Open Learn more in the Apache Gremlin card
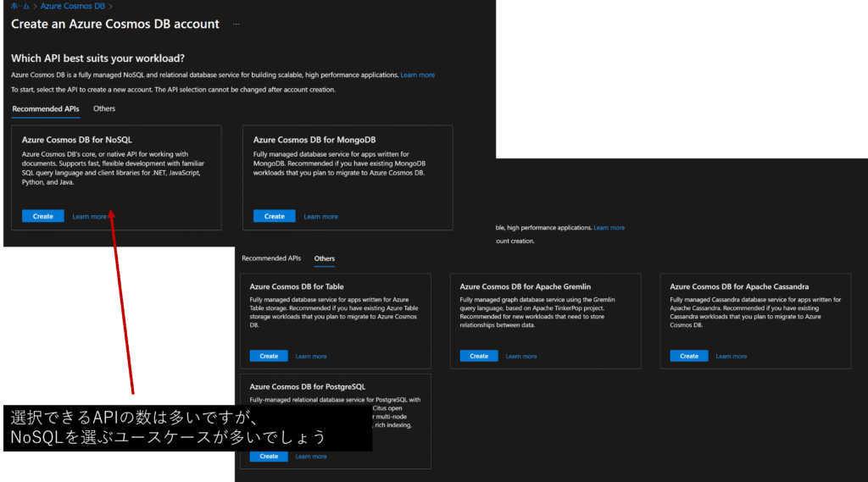This screenshot has height=482, width=868. click(x=521, y=357)
